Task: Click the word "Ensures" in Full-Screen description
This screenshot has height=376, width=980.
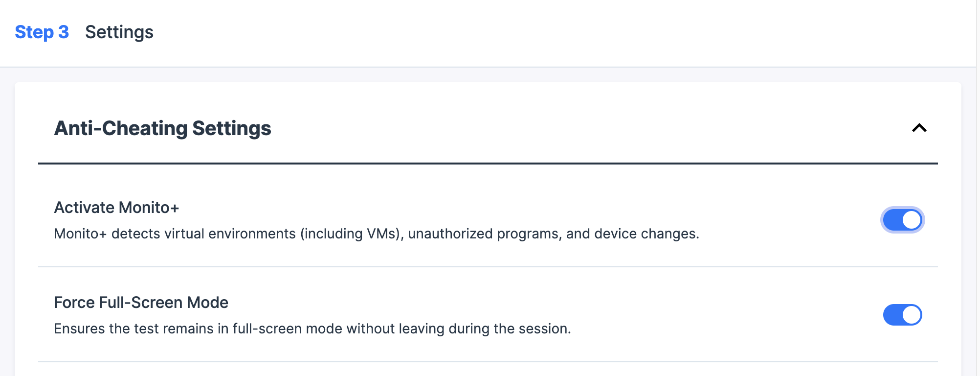Action: pyautogui.click(x=80, y=329)
